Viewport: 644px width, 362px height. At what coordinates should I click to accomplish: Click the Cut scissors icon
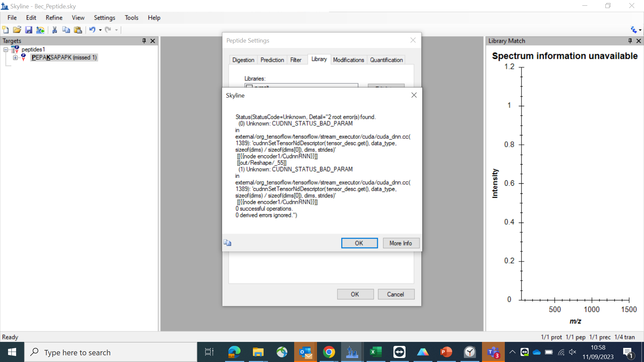[54, 30]
